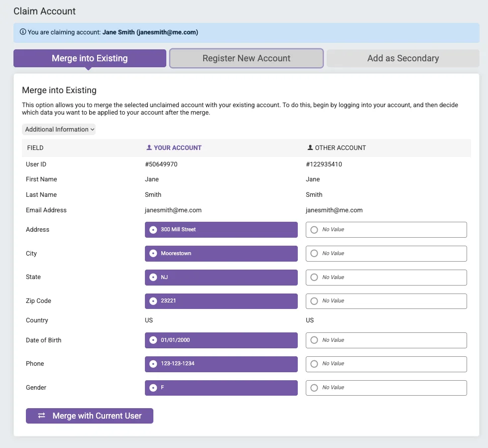The width and height of the screenshot is (488, 448).
Task: Choose No Value for Address from other account
Action: [x=386, y=230]
